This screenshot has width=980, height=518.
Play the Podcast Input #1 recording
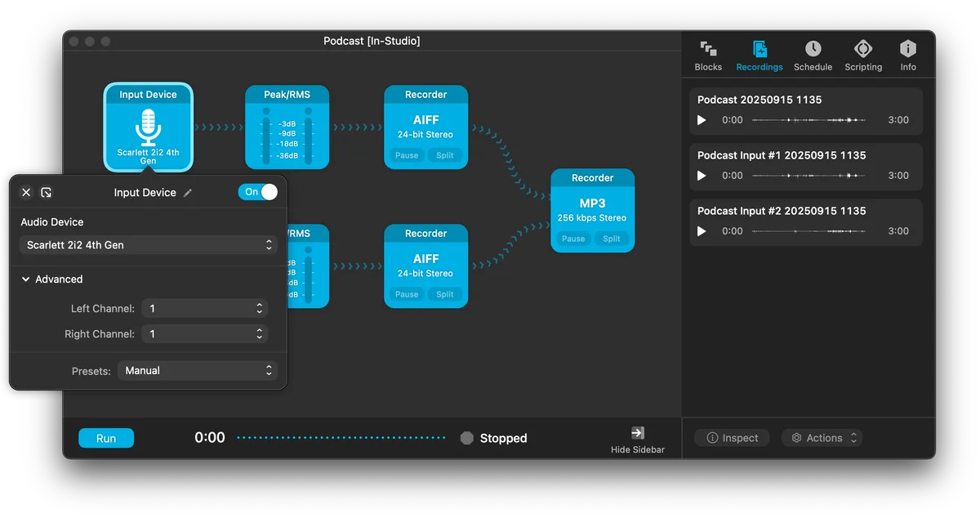click(702, 176)
